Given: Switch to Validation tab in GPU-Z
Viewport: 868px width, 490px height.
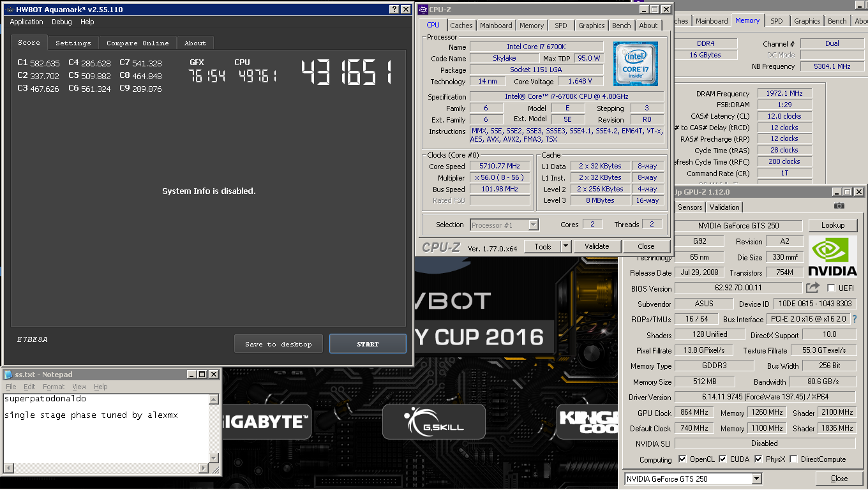Looking at the screenshot, I should (x=724, y=207).
